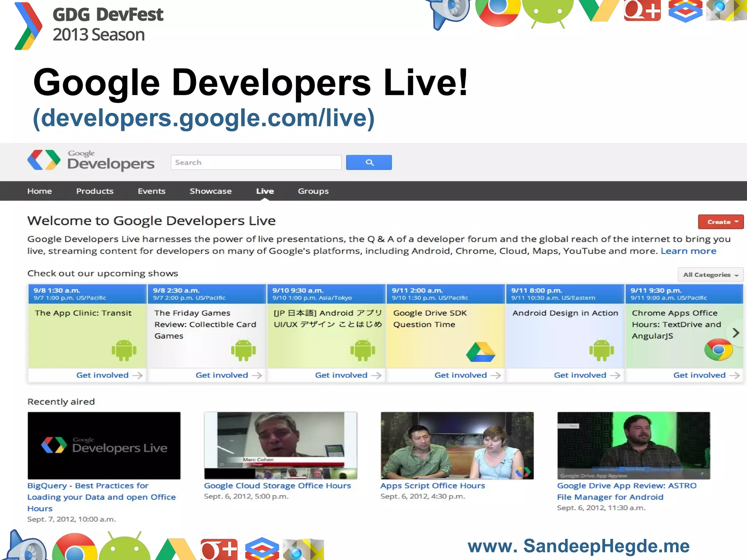The width and height of the screenshot is (747, 560).
Task: Click the developers.google.com/live URL text
Action: click(x=204, y=118)
